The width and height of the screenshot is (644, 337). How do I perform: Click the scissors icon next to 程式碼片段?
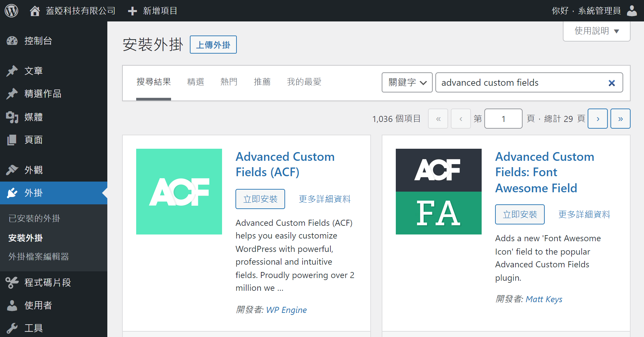tap(12, 283)
